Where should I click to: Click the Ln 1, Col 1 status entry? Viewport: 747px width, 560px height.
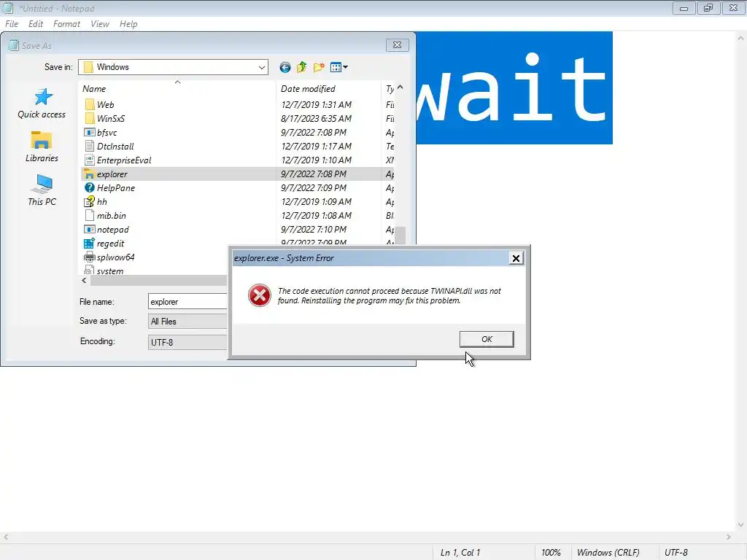(460, 553)
